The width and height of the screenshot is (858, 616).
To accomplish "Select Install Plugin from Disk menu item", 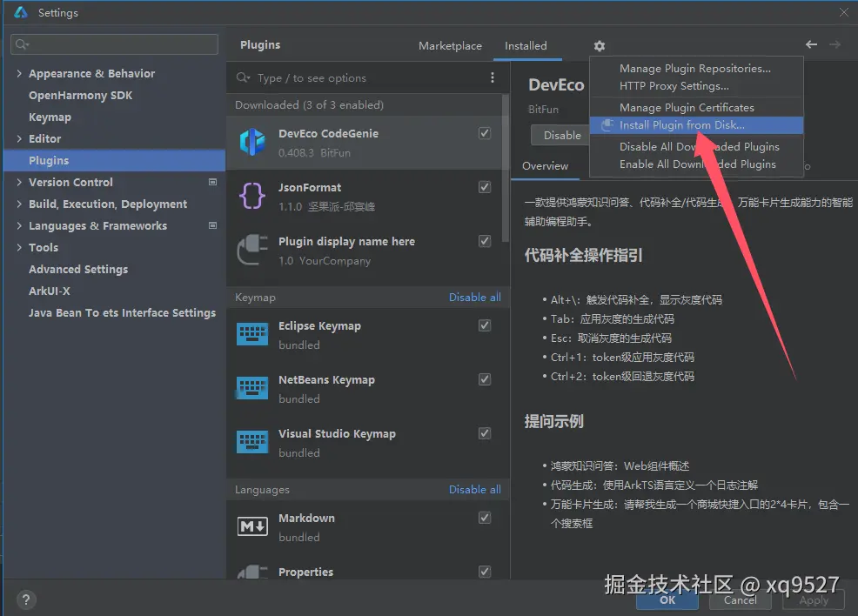I will (696, 125).
